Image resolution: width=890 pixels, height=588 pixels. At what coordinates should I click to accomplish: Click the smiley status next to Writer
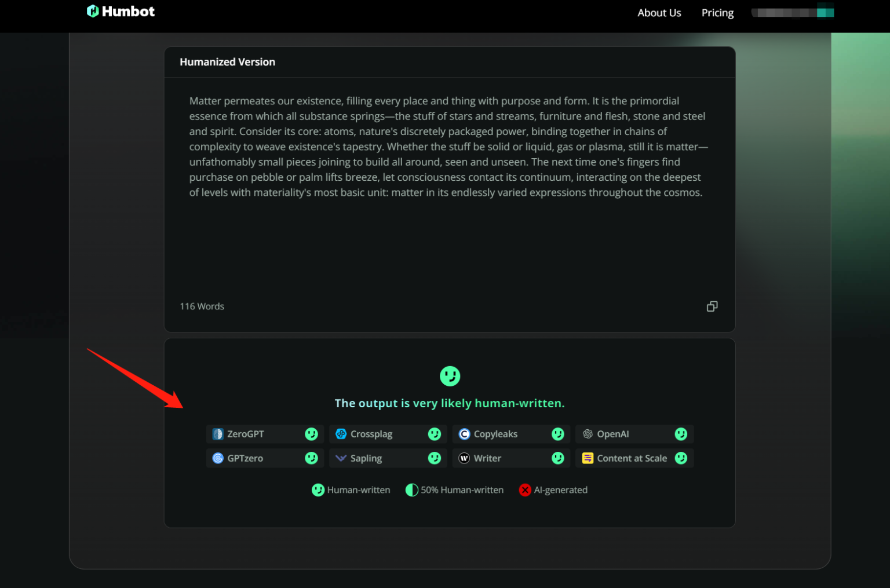[558, 458]
